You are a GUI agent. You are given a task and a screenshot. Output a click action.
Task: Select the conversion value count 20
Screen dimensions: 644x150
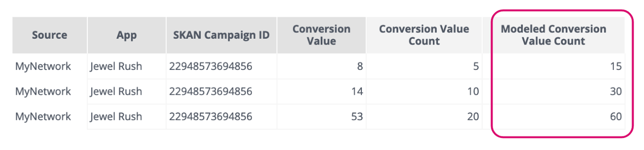(x=424, y=117)
